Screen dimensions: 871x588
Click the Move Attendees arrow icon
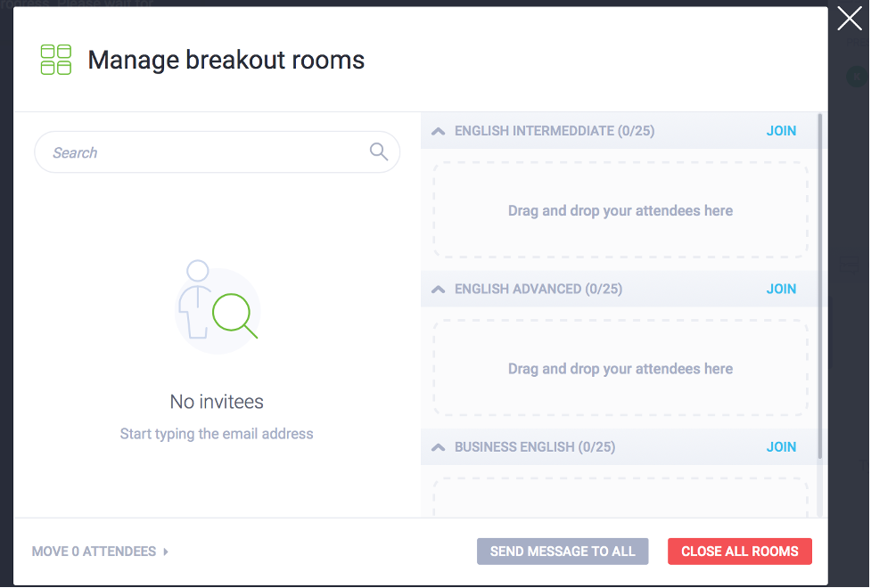(x=166, y=551)
